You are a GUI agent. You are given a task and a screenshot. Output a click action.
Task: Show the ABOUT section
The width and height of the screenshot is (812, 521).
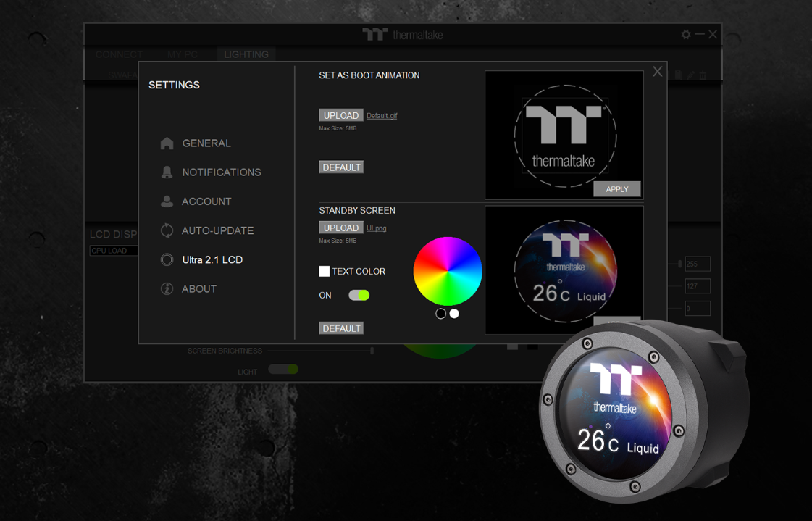(188, 289)
